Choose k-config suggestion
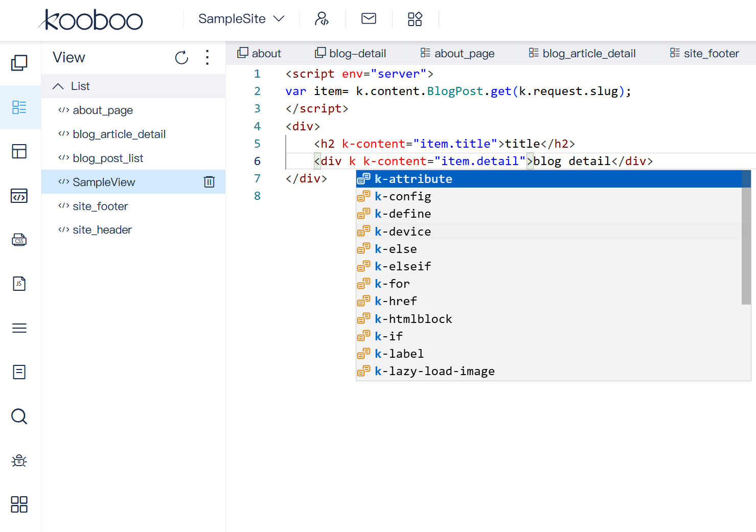This screenshot has width=756, height=532. pyautogui.click(x=549, y=196)
